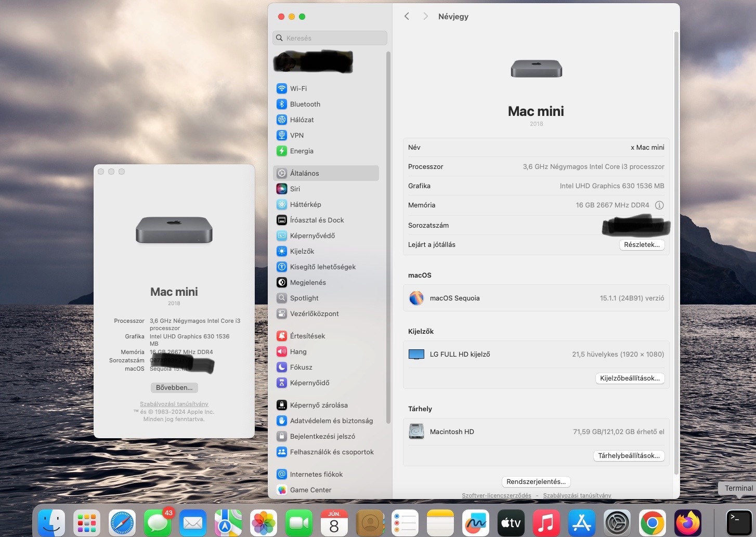Launch Safari from the Dock
The height and width of the screenshot is (537, 756).
coord(122,522)
